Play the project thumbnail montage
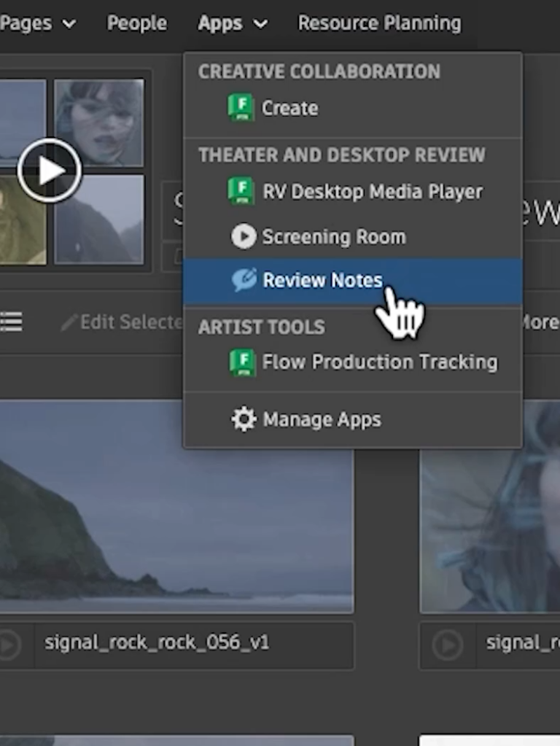The image size is (560, 746). point(50,171)
